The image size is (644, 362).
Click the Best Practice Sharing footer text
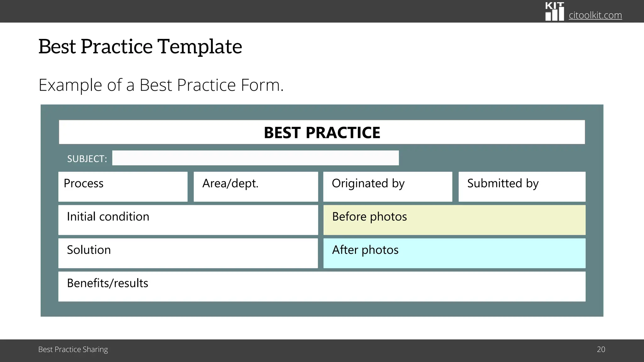(x=73, y=349)
